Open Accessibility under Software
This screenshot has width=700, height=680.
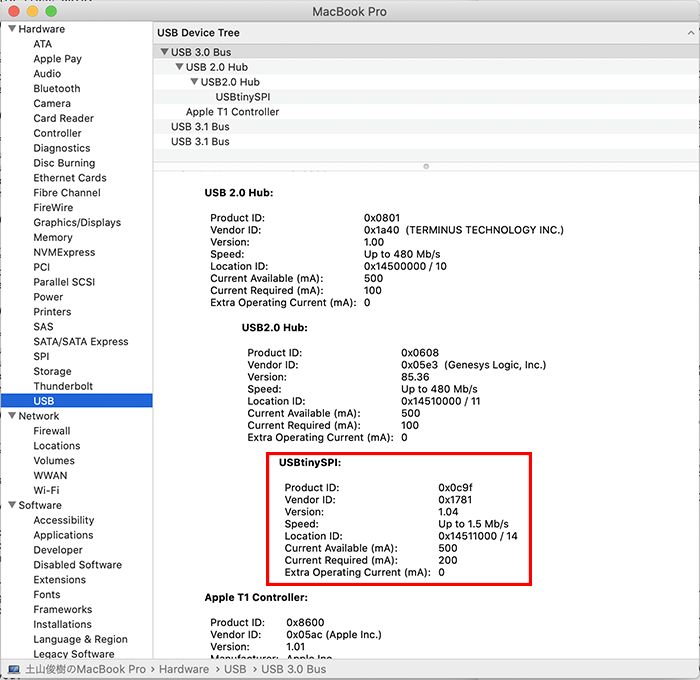coord(64,520)
